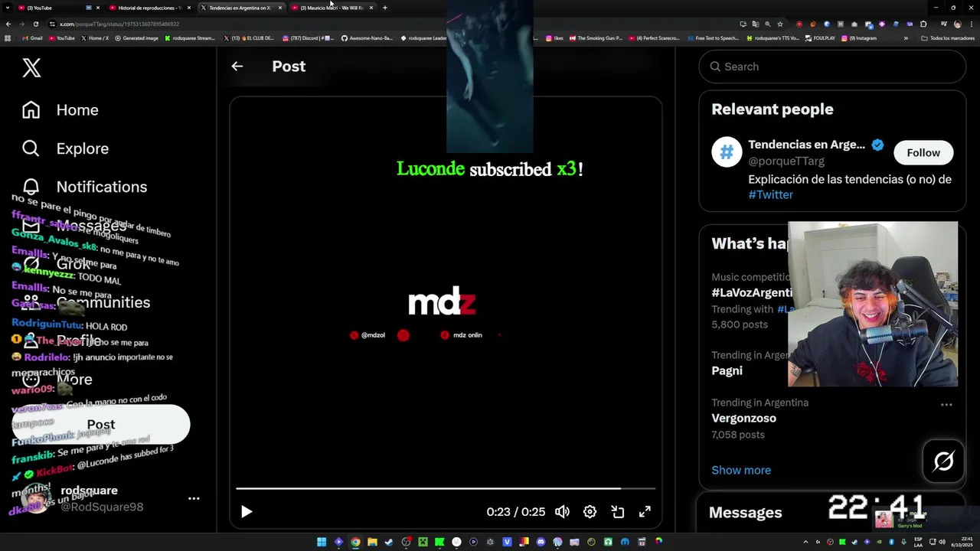The width and height of the screenshot is (980, 551).
Task: Click the Explore magnifier icon
Action: click(x=31, y=148)
